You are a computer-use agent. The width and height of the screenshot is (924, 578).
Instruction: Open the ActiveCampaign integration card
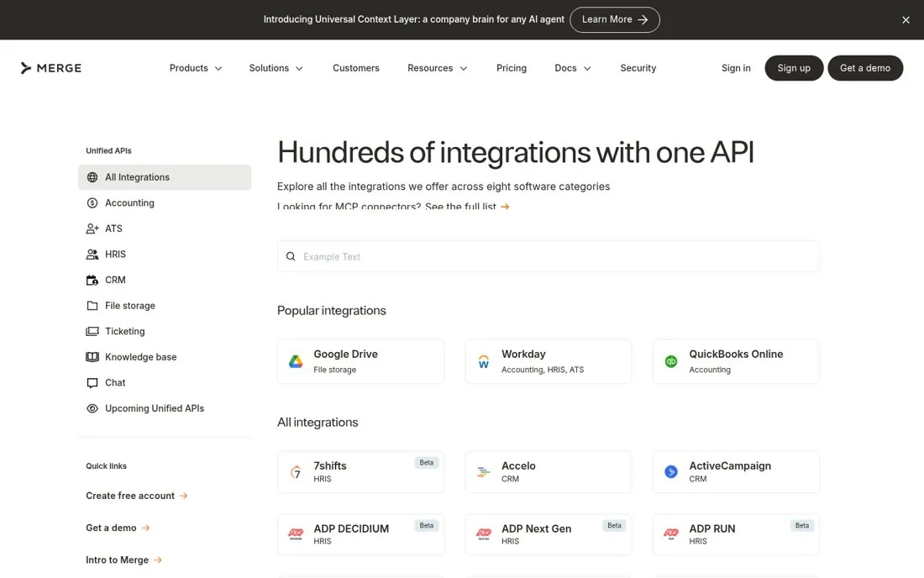736,472
